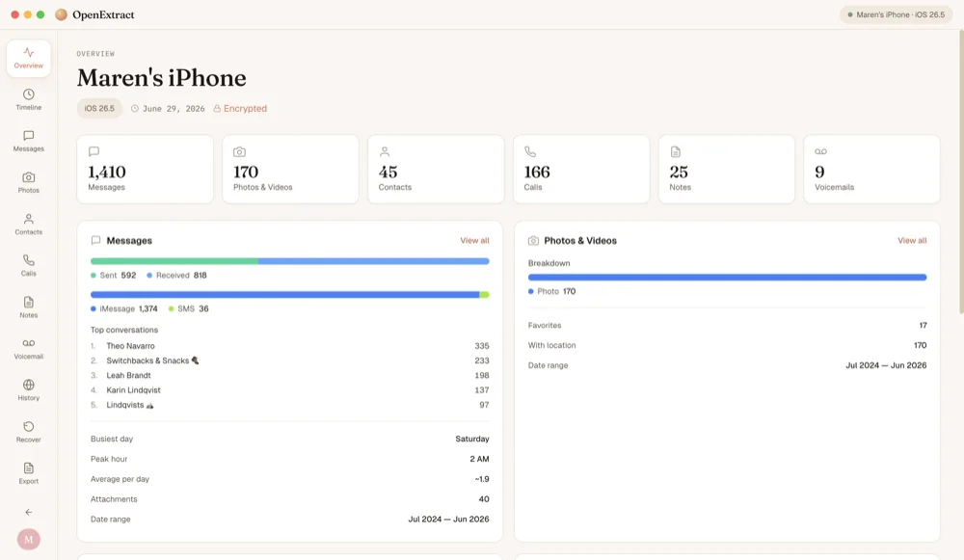964x560 pixels.
Task: Select the Theo Navarro conversation row
Action: click(x=289, y=346)
